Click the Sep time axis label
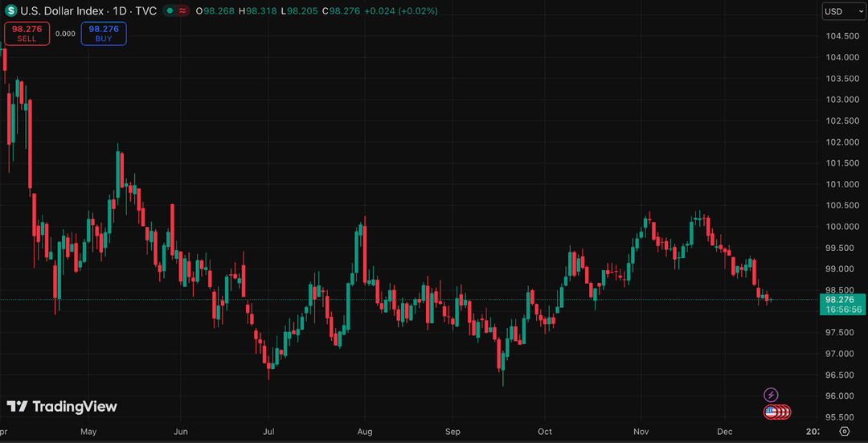Screen dimensions: 868x443 (x=452, y=432)
